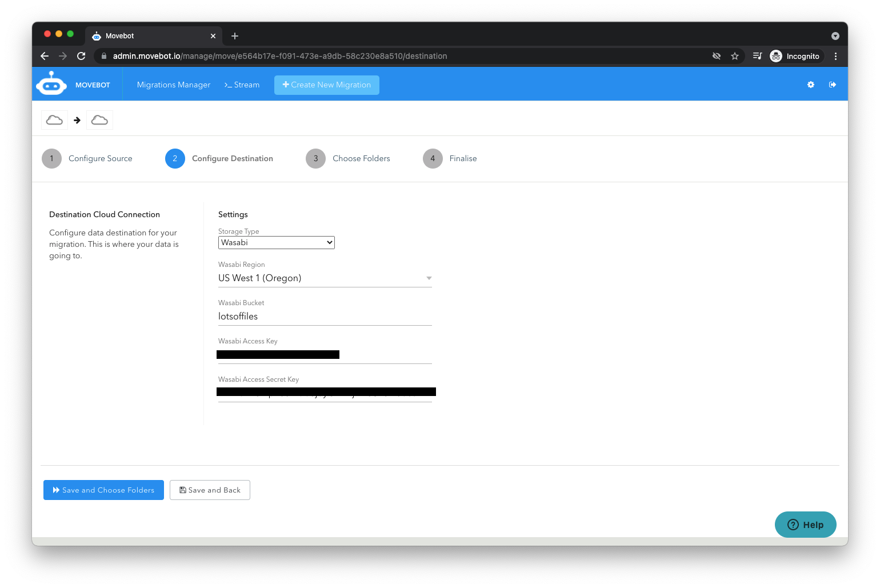The height and width of the screenshot is (588, 880).
Task: Open the Storage Type dropdown
Action: [277, 242]
